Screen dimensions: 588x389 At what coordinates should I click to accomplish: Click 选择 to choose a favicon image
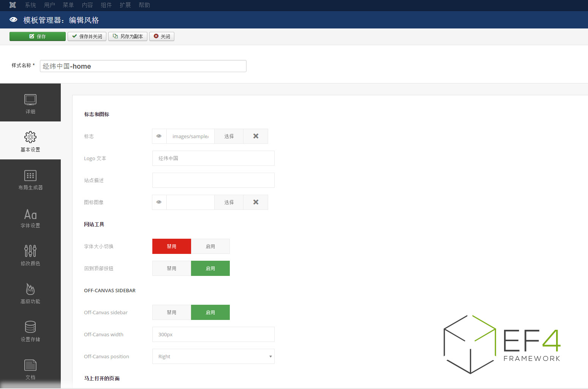(x=229, y=202)
